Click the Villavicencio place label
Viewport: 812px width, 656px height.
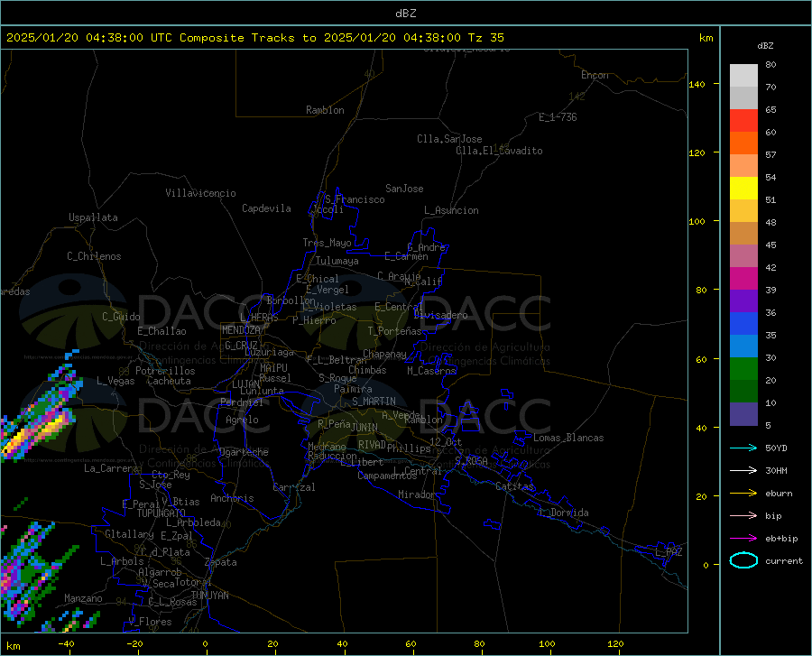[x=200, y=193]
